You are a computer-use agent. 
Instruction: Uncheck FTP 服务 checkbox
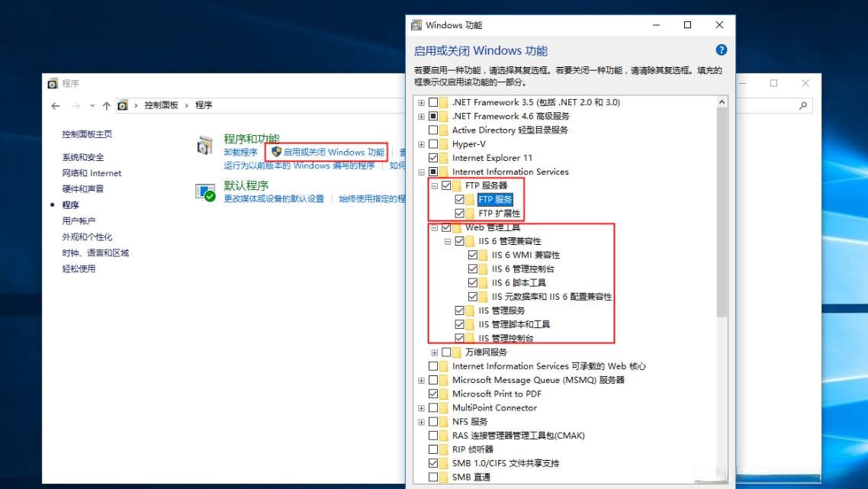(459, 199)
